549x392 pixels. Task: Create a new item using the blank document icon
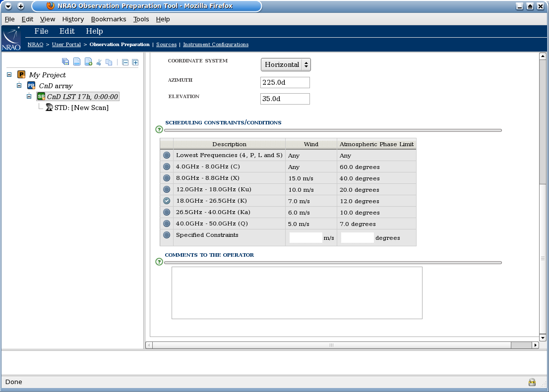(x=77, y=61)
